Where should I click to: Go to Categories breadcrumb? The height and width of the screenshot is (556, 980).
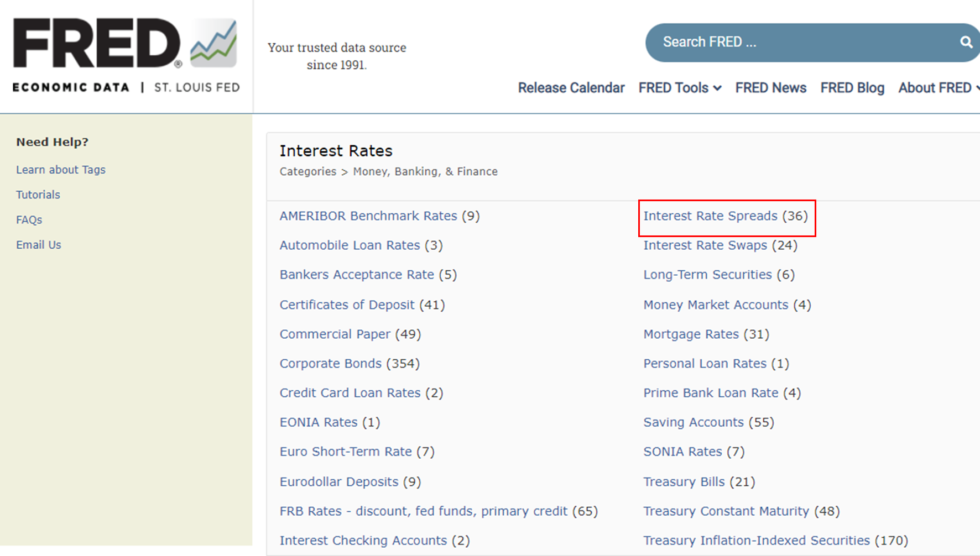point(307,171)
